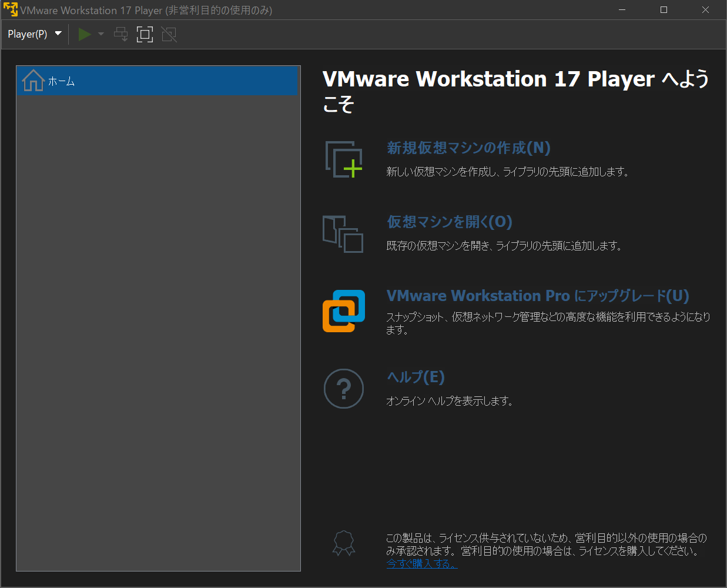Click the VMware Workstation Pro upgrade logo icon
The width and height of the screenshot is (727, 588).
(x=343, y=310)
